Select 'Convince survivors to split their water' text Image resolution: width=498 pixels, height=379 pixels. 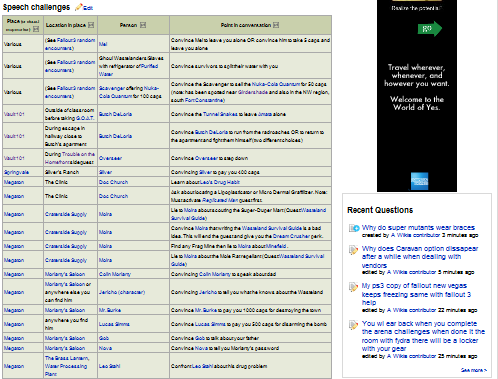click(x=224, y=66)
